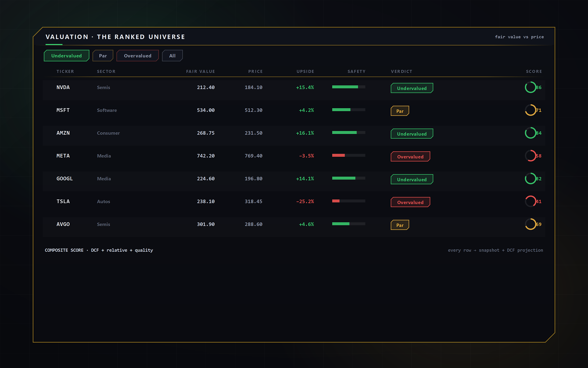
Task: Click the MSFT safety bar
Action: coord(349,110)
